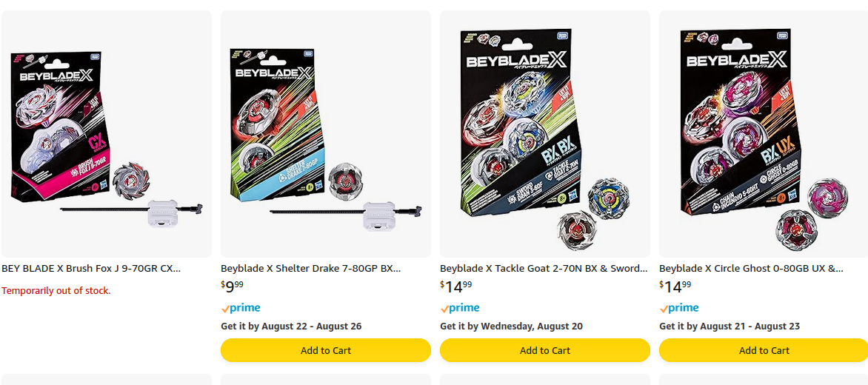Viewport: 868px width, 385px height.
Task: Click the $9.99 price of Shelter Drake
Action: [233, 287]
